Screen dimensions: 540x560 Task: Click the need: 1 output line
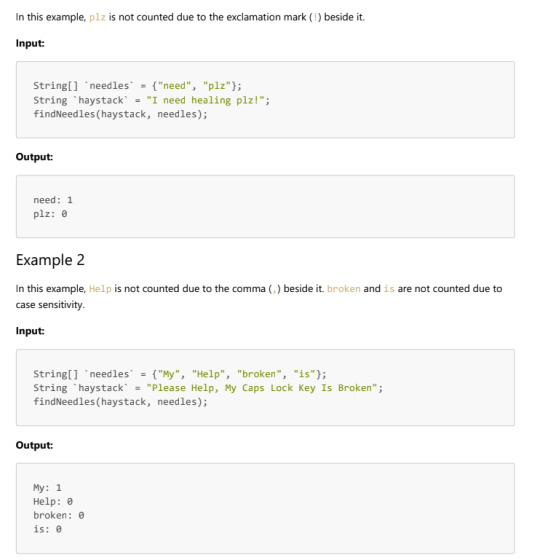point(53,200)
